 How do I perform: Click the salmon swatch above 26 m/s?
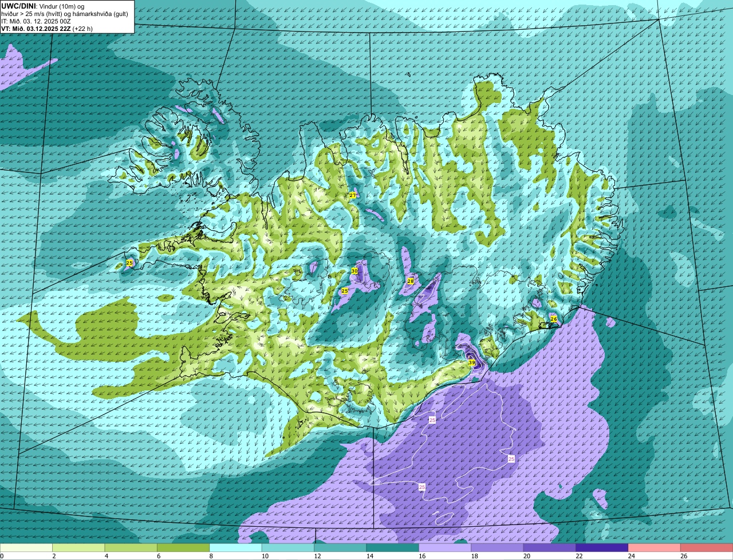707,548
